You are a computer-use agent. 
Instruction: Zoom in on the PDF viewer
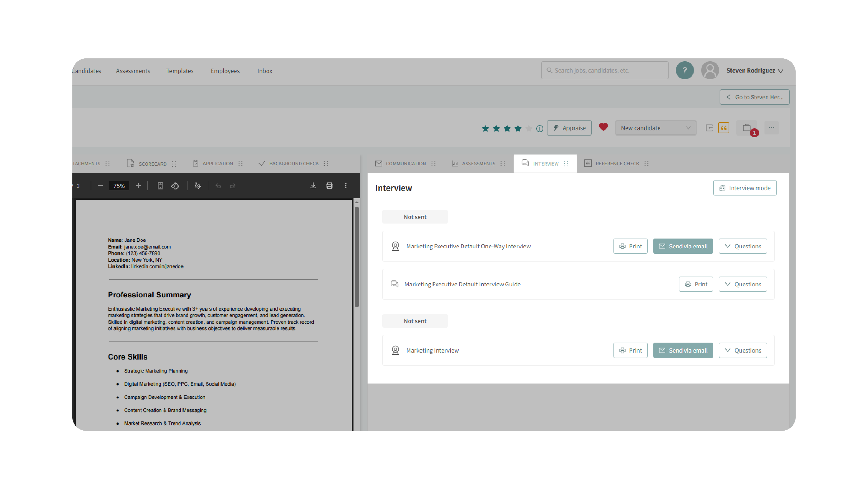pyautogui.click(x=138, y=186)
